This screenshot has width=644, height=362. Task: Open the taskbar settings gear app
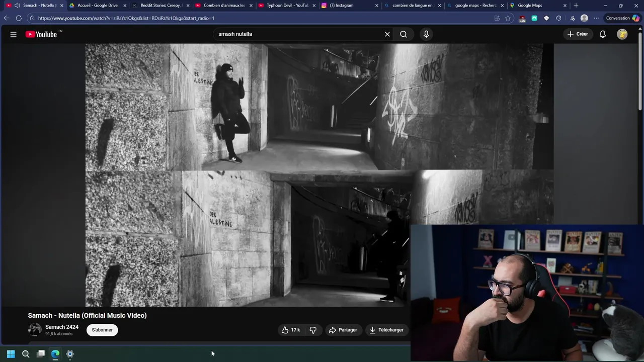pos(70,354)
